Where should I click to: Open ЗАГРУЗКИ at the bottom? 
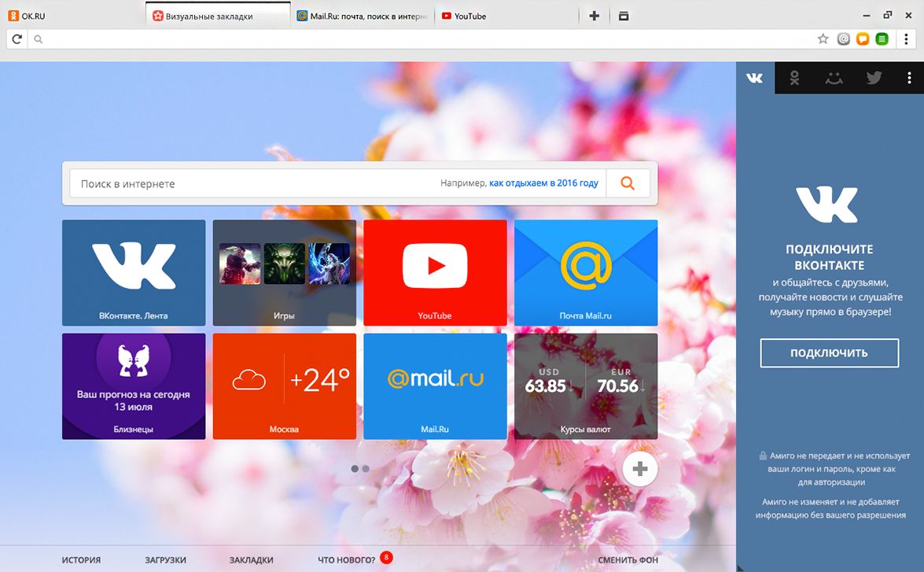pos(166,560)
